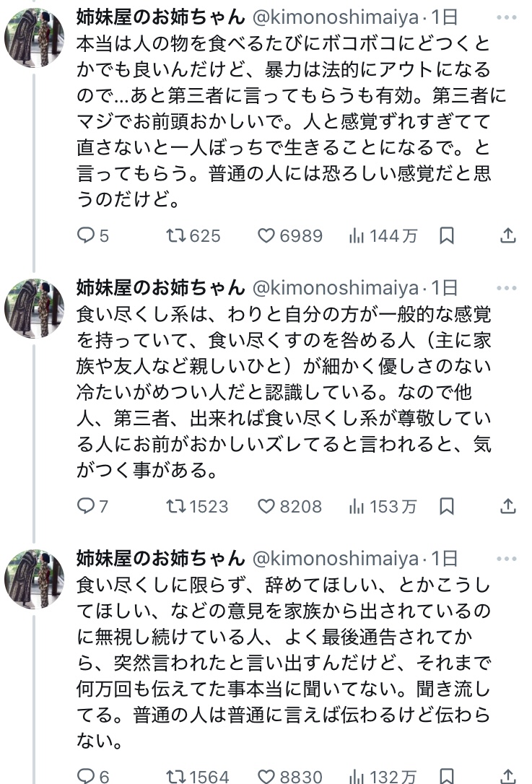Like the tweet with 6989 likes
Screen dimensions: 532x784
[x=268, y=236]
